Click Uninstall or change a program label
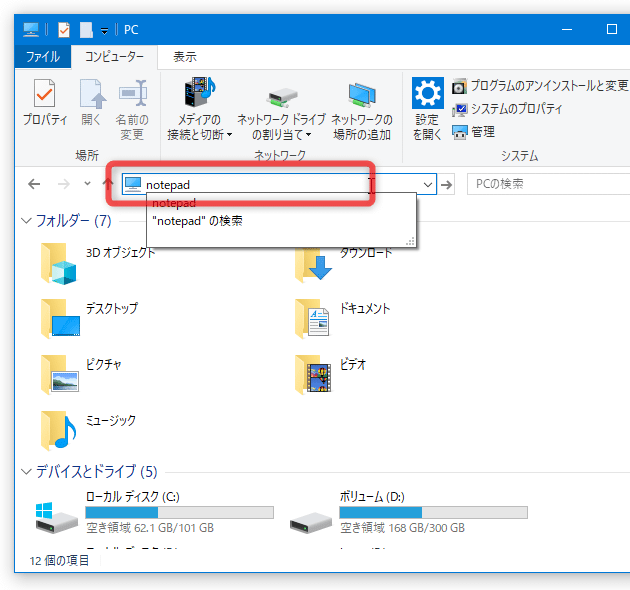This screenshot has width=630, height=590. [x=549, y=86]
